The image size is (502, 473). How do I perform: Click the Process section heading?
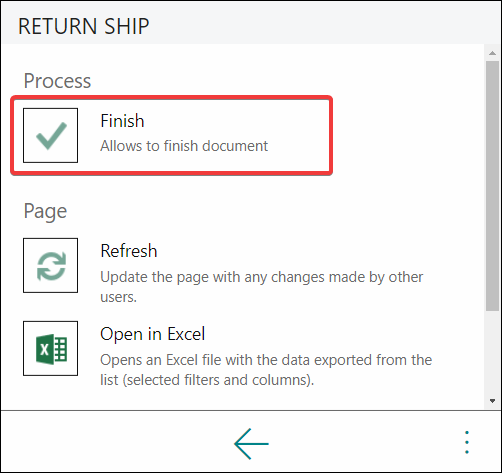[57, 81]
